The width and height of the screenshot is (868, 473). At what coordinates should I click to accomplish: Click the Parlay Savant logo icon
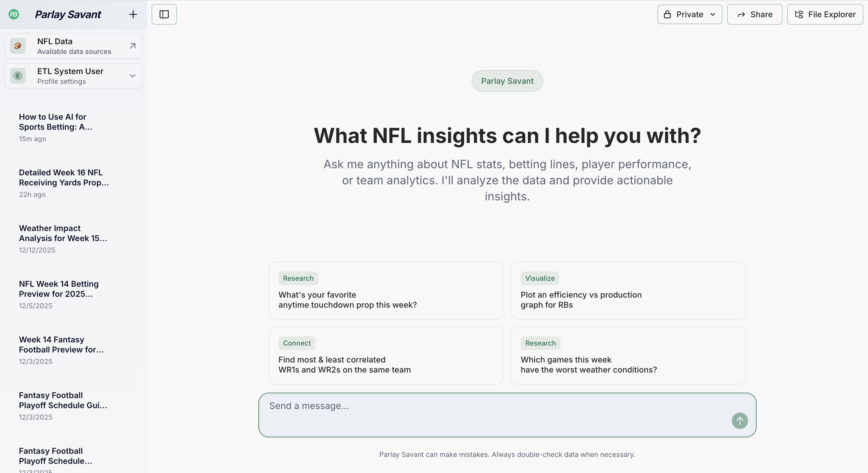pos(14,14)
